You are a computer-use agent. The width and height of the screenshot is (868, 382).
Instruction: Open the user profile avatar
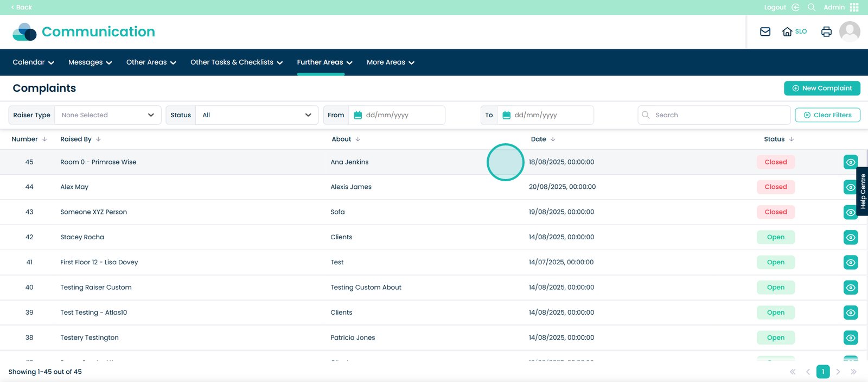(850, 31)
